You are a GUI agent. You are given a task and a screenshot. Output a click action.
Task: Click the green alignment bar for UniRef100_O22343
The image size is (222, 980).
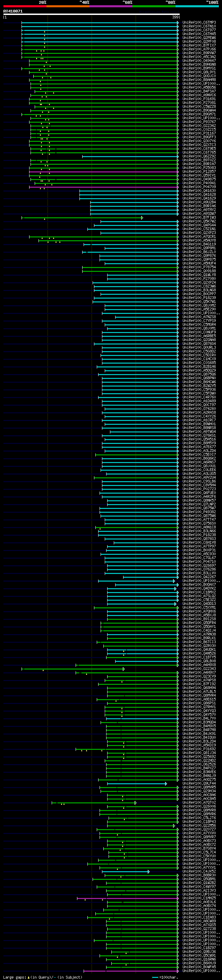click(73, 669)
